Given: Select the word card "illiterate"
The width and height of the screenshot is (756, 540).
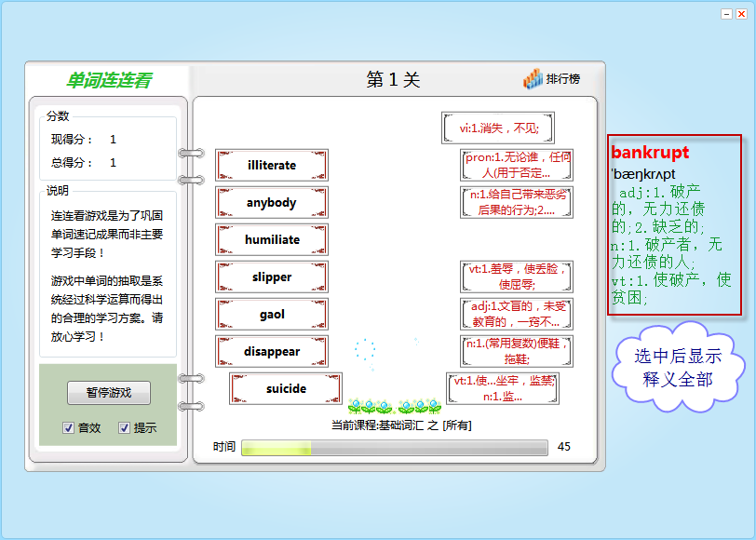Looking at the screenshot, I should pos(272,166).
